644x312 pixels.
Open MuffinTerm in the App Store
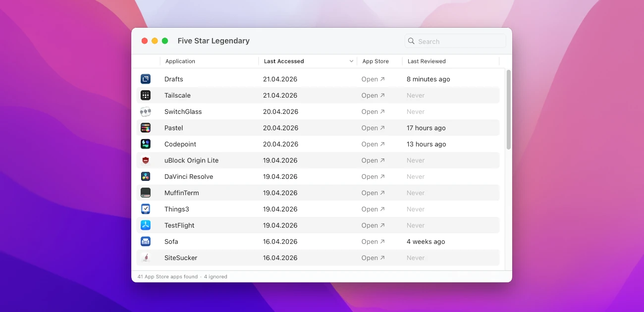(373, 193)
